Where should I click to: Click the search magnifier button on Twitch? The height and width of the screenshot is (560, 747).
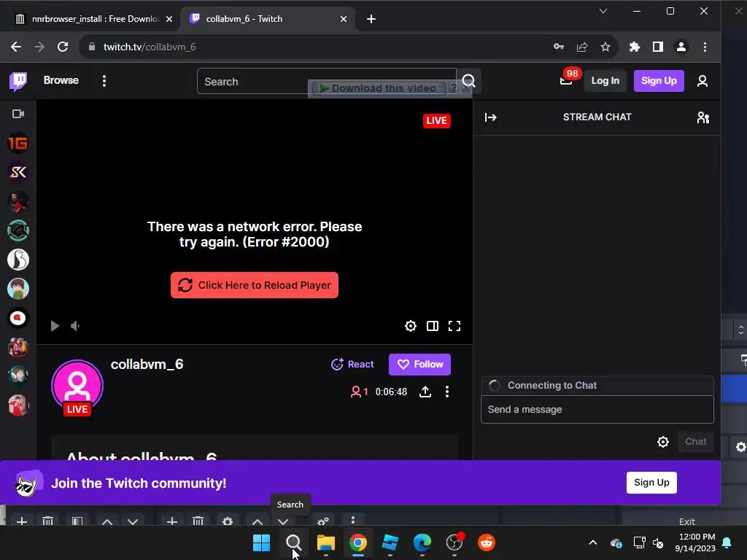(469, 82)
